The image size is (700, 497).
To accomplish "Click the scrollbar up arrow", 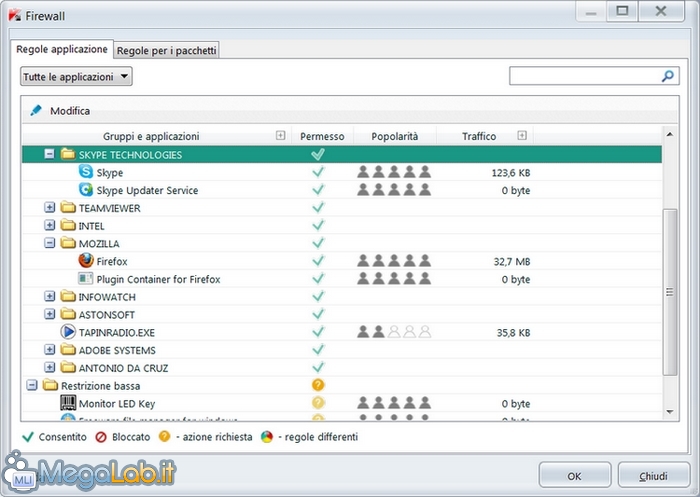I will pyautogui.click(x=670, y=134).
